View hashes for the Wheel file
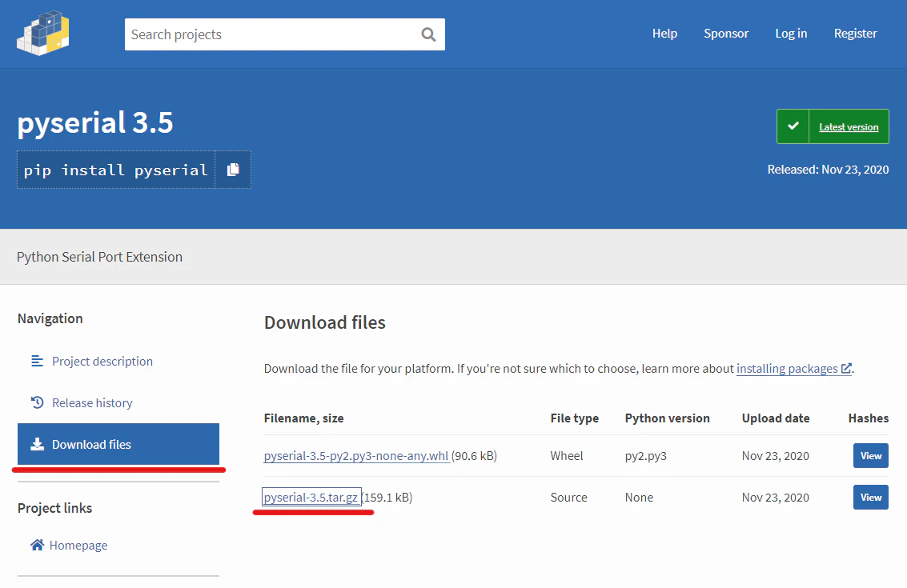 [x=870, y=455]
